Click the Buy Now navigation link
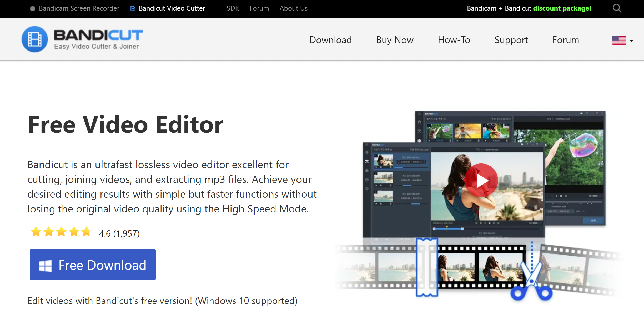Image resolution: width=644 pixels, height=314 pixels. tap(395, 40)
